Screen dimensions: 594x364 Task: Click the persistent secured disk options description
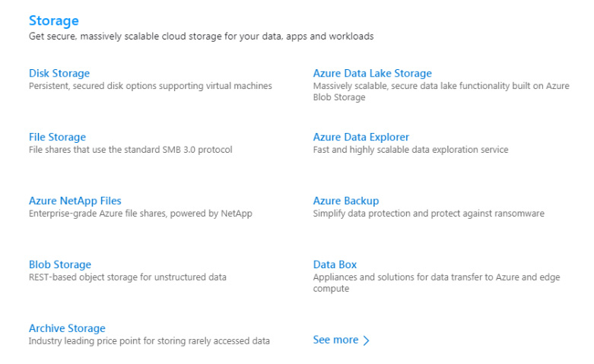tap(151, 86)
